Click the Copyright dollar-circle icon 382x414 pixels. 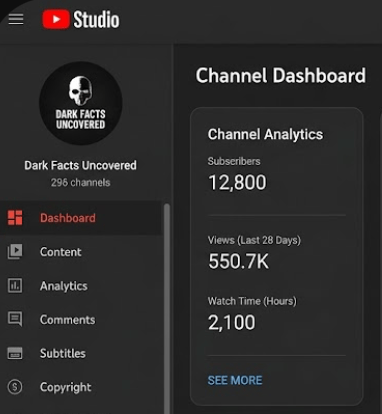click(x=15, y=387)
